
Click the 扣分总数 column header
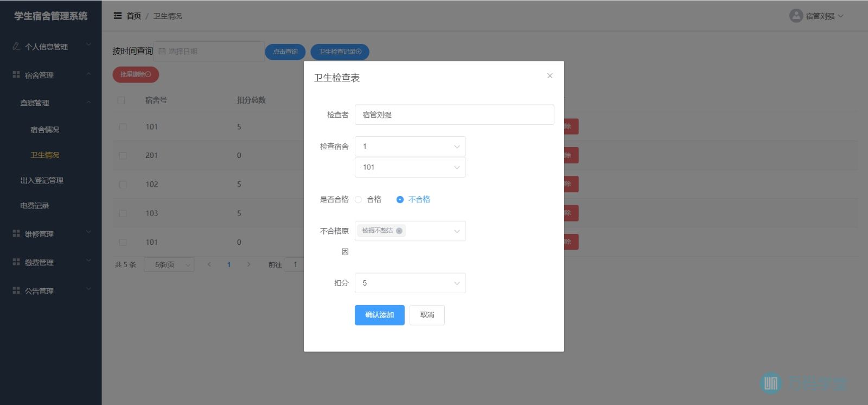(x=251, y=100)
